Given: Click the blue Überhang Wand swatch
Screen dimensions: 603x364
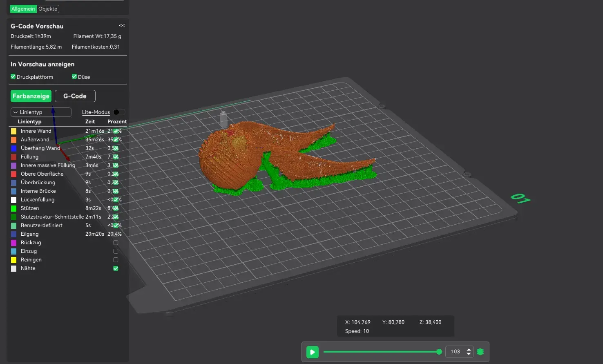Looking at the screenshot, I should tap(14, 148).
